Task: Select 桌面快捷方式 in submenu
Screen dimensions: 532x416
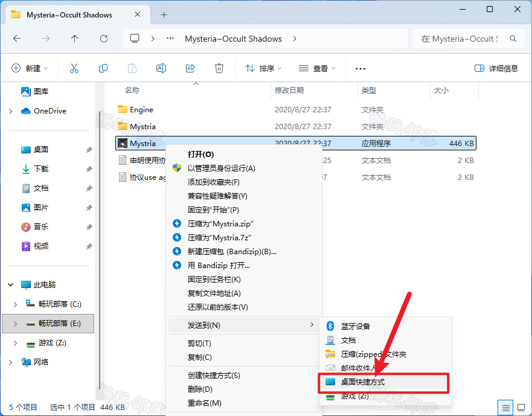Action: 385,382
